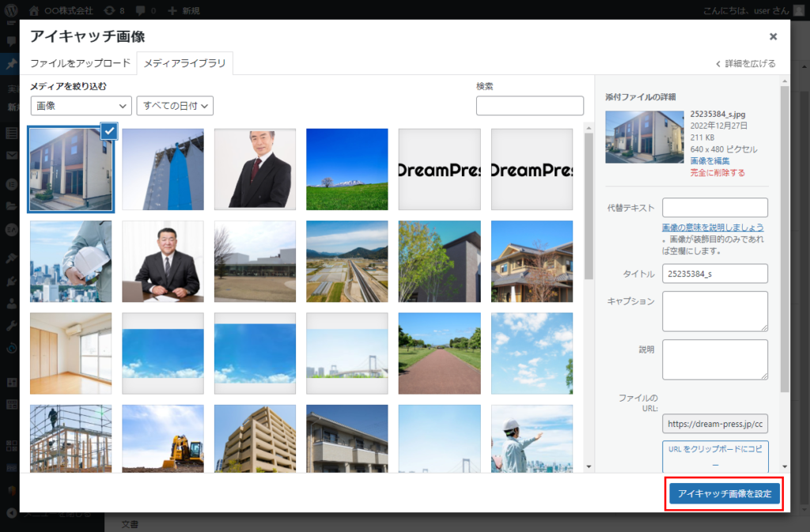Viewport: 810px width, 532px height.
Task: Open the すべての日付 date filter dropdown
Action: point(175,105)
